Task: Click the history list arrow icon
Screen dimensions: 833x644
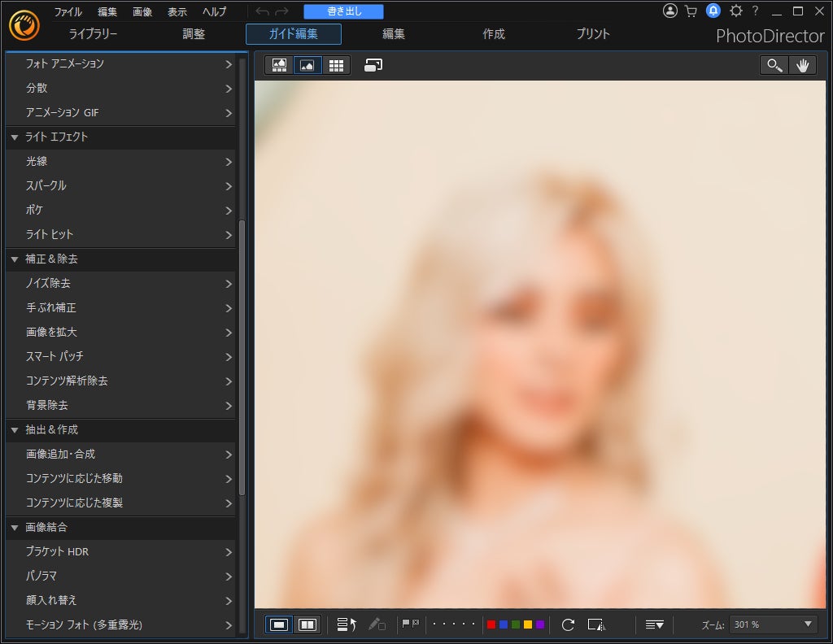Action: click(347, 624)
